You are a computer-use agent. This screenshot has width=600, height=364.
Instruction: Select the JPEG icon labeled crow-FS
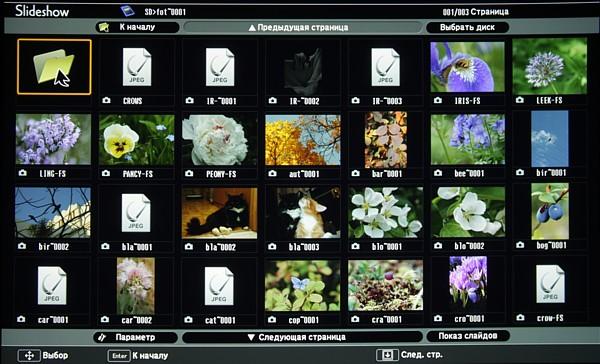[x=550, y=284]
